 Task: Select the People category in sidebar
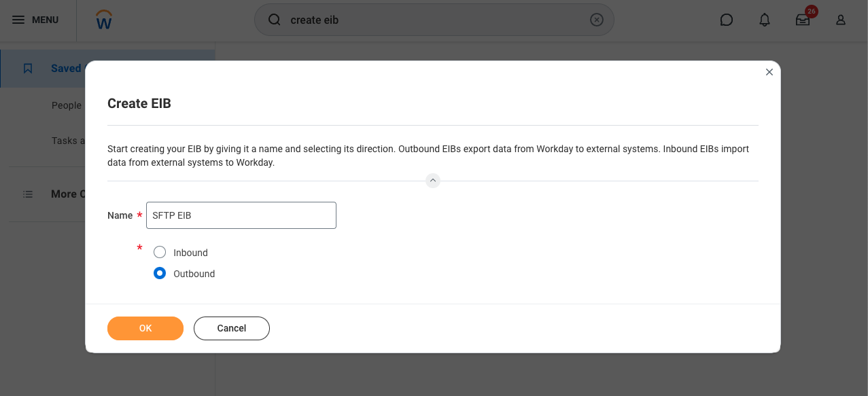pyautogui.click(x=67, y=105)
